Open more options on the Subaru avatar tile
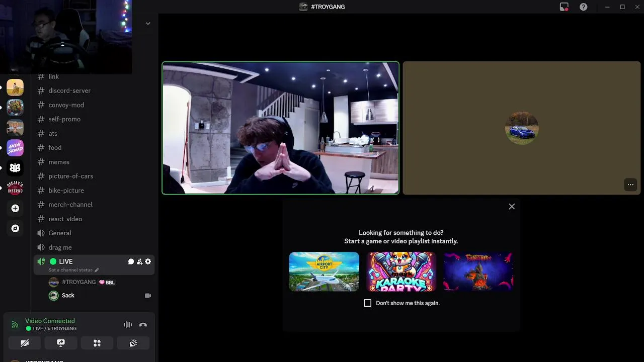 [630, 185]
